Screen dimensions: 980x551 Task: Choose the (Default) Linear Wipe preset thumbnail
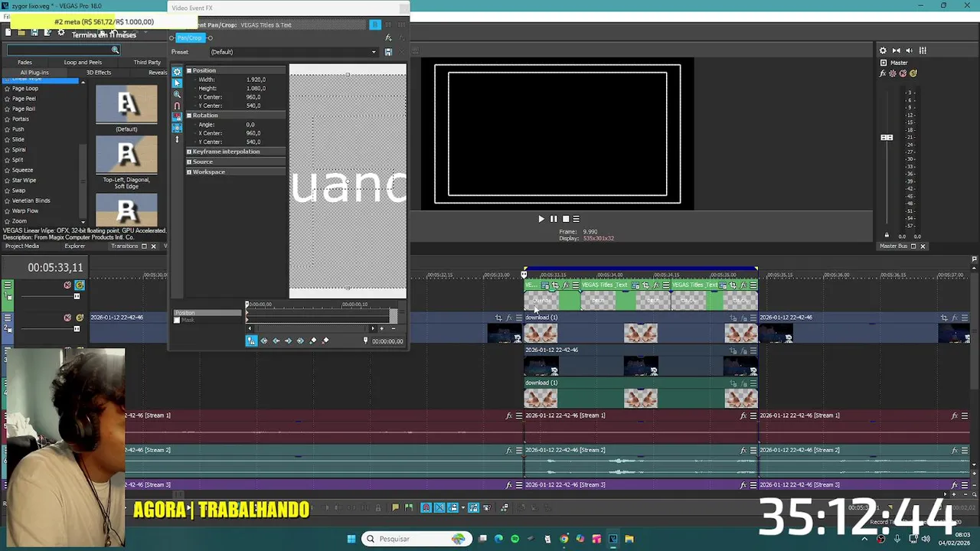pos(126,105)
